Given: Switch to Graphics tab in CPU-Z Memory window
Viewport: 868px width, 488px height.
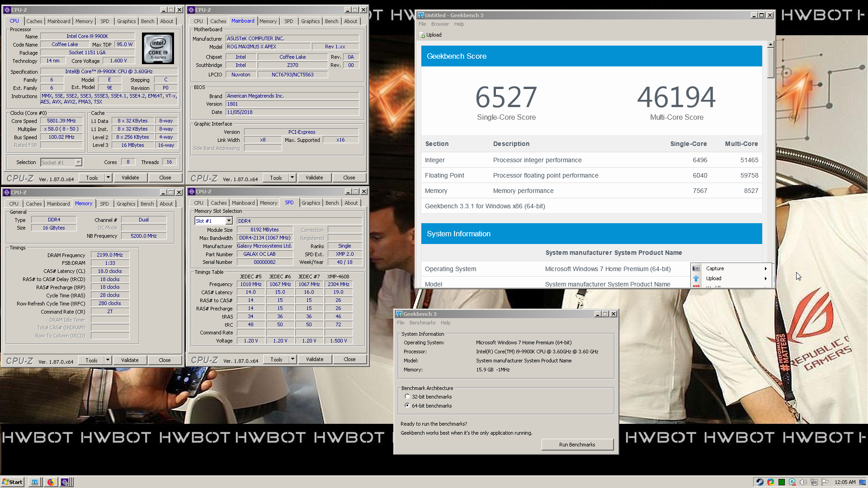Looking at the screenshot, I should pos(126,204).
